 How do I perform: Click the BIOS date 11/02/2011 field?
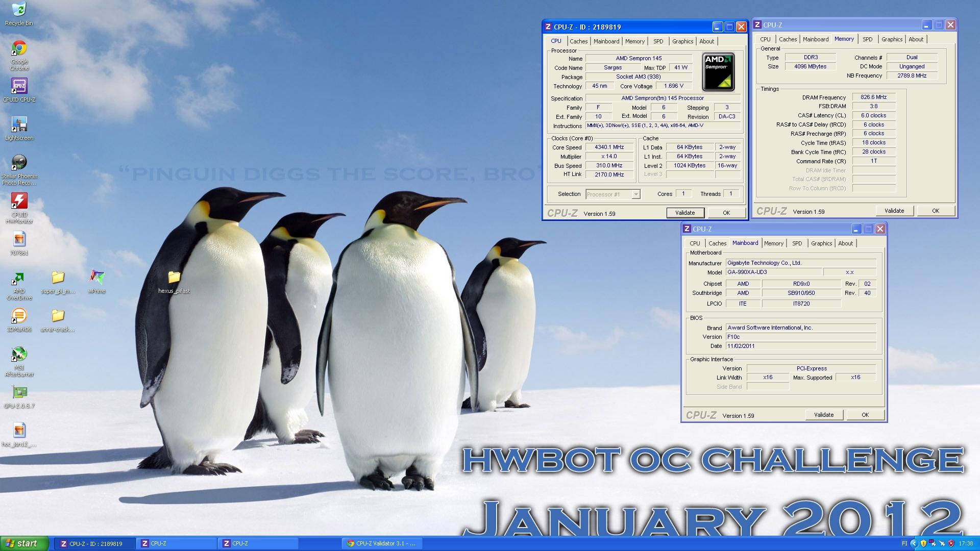pyautogui.click(x=801, y=346)
